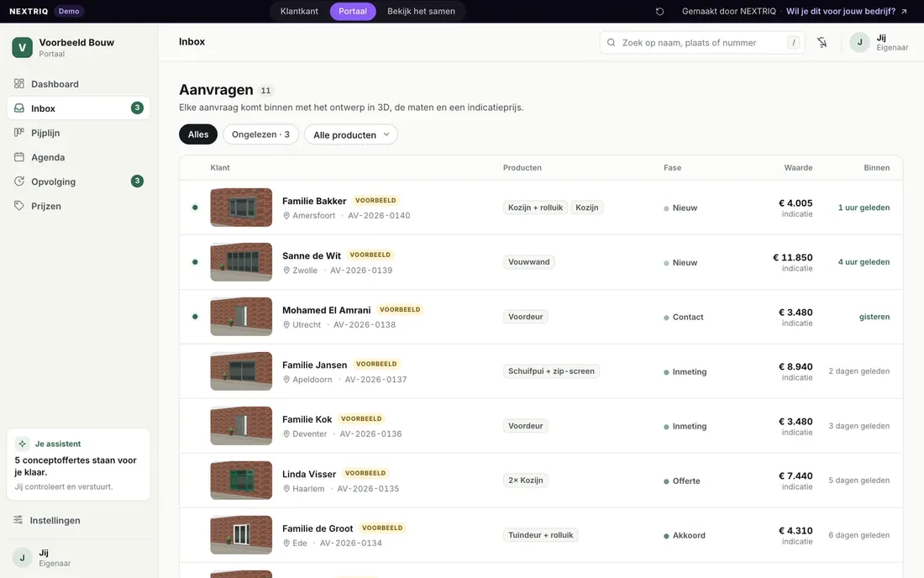924x578 pixels.
Task: Click the location pin next to Utrecht
Action: 286,324
